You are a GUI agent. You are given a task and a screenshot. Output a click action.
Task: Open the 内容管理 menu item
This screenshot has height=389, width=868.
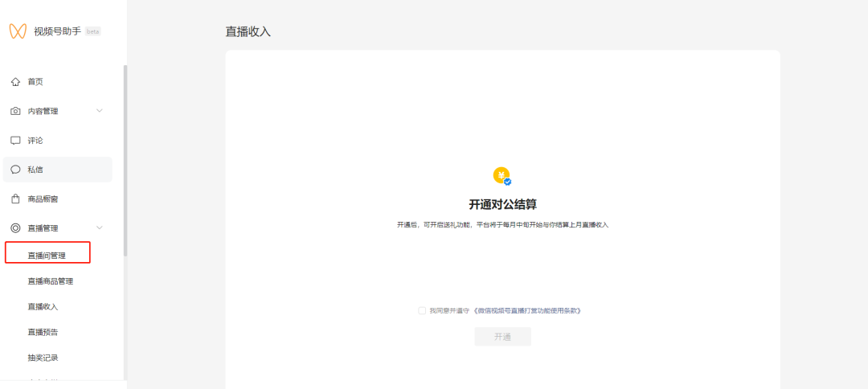click(58, 111)
